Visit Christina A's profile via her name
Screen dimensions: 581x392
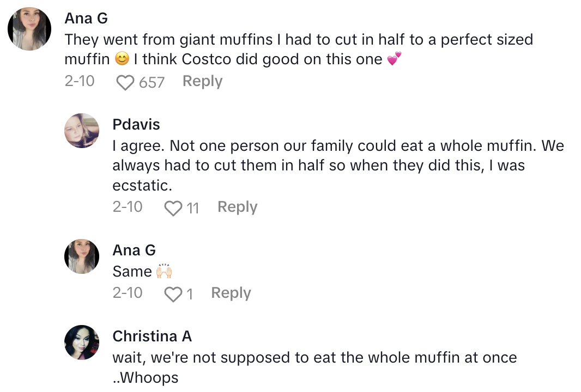pyautogui.click(x=152, y=336)
